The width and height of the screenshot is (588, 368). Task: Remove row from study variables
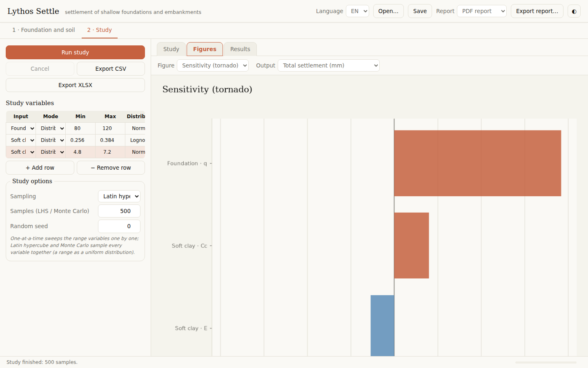[x=111, y=168]
